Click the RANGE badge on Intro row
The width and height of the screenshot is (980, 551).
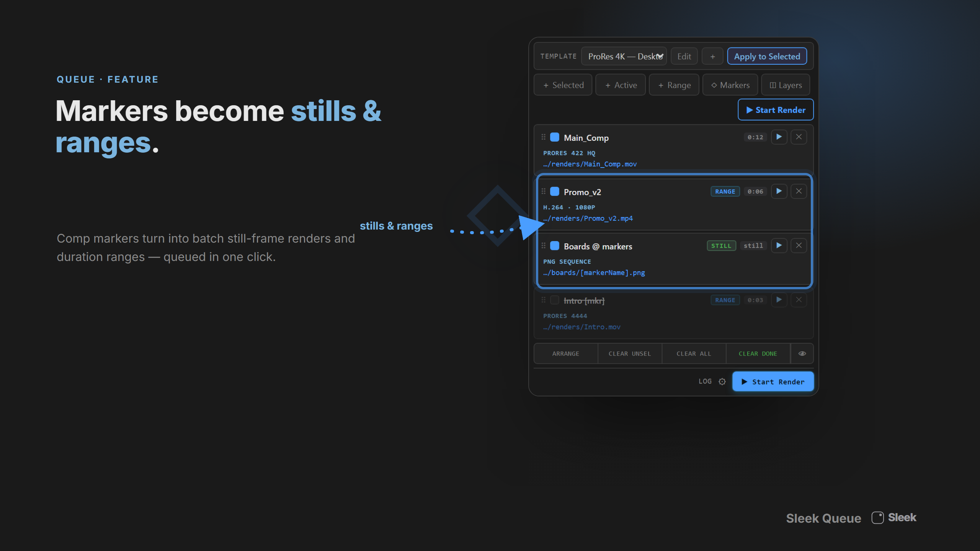click(x=725, y=300)
